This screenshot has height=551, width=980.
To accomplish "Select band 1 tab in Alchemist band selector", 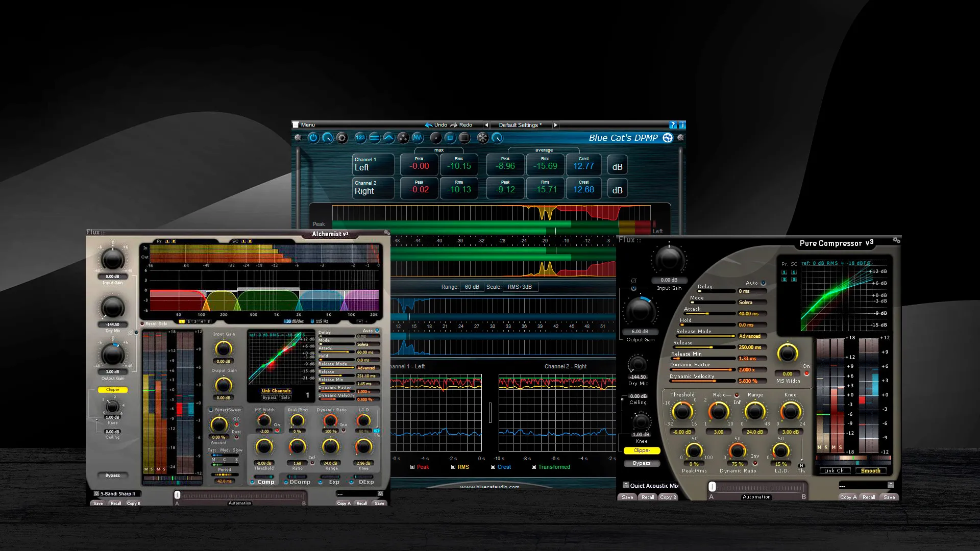I will point(182,321).
